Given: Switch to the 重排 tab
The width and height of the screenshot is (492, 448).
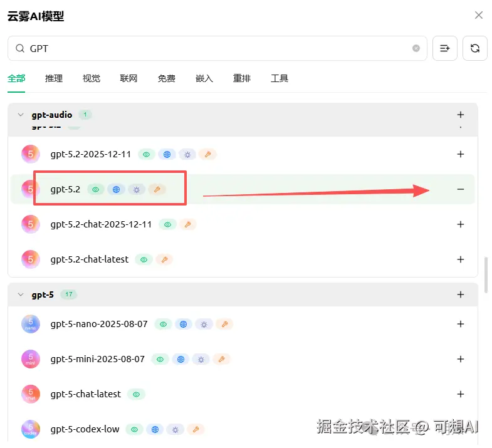Looking at the screenshot, I should 241,78.
